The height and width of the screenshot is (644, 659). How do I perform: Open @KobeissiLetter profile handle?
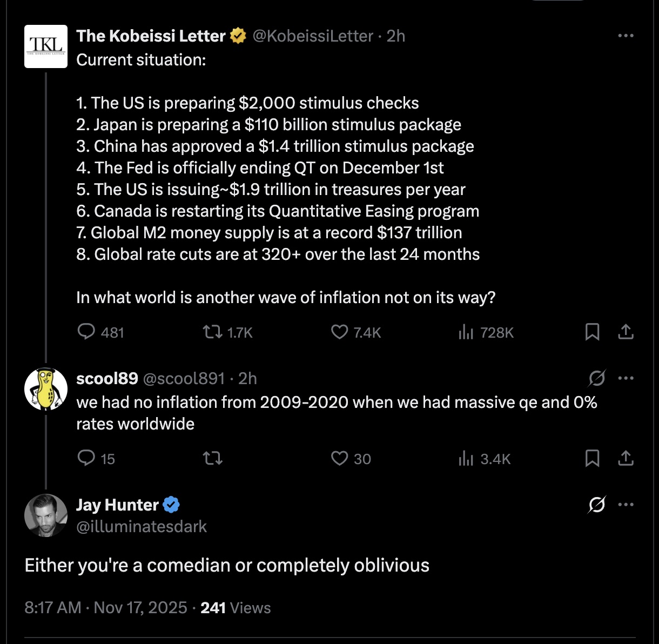point(313,36)
